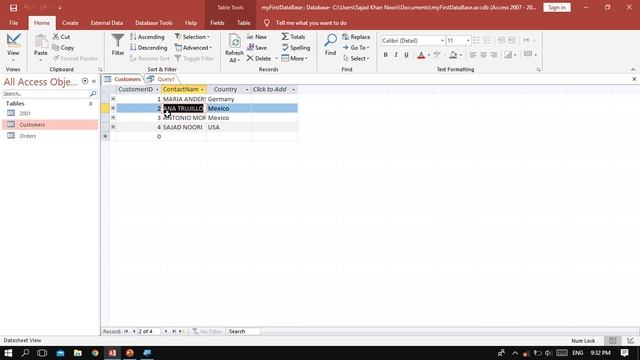Open the View button in the ribbon
640x360 pixels.
[13, 47]
